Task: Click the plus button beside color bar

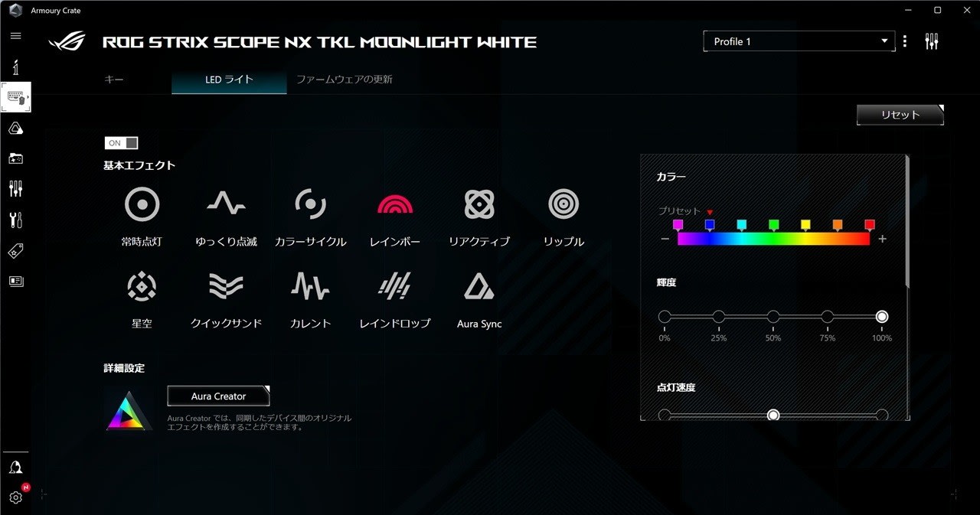Action: tap(883, 240)
